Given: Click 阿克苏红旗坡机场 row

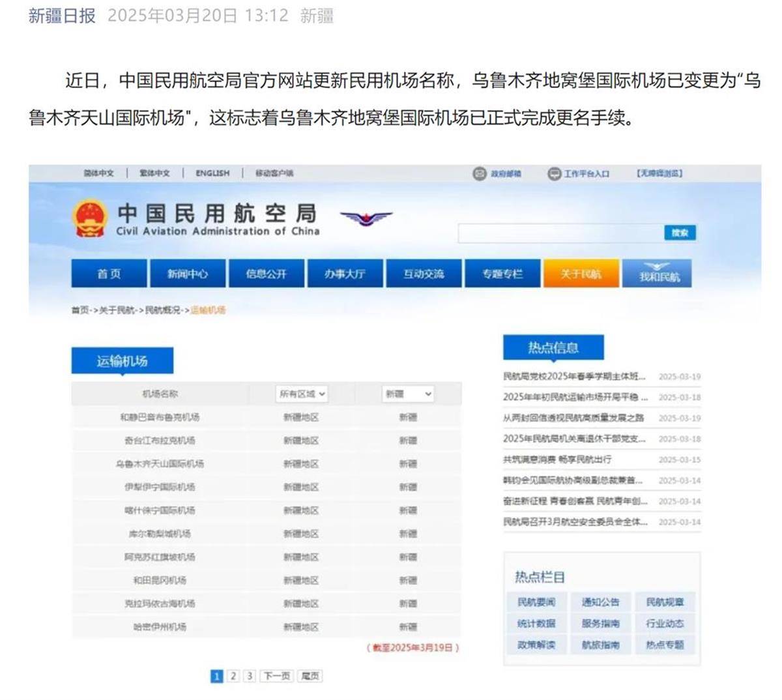Looking at the screenshot, I should click(267, 557).
